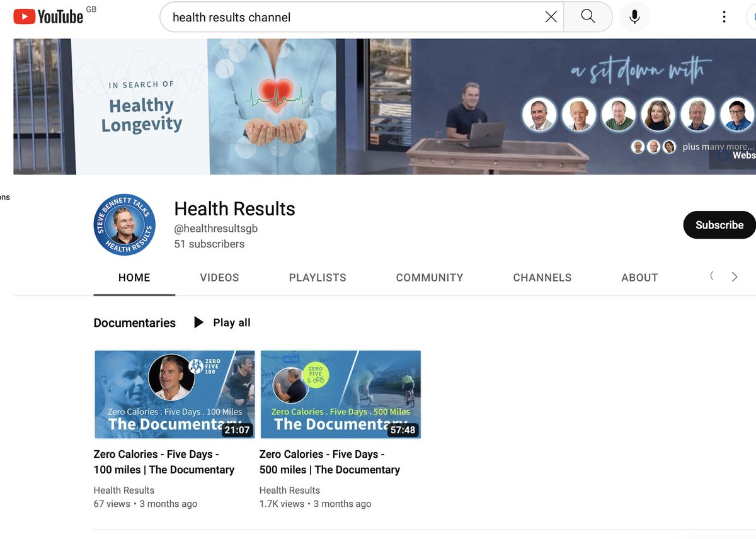Image resolution: width=756 pixels, height=539 pixels.
Task: Run search with magnifier button
Action: tap(588, 17)
